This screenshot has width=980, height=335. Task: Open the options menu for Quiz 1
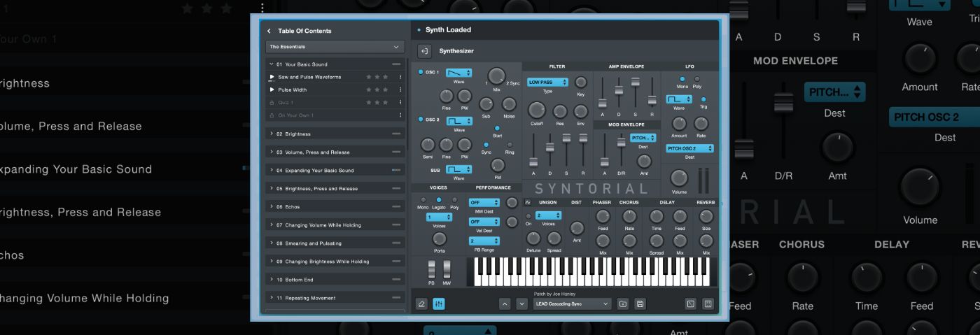(x=400, y=102)
